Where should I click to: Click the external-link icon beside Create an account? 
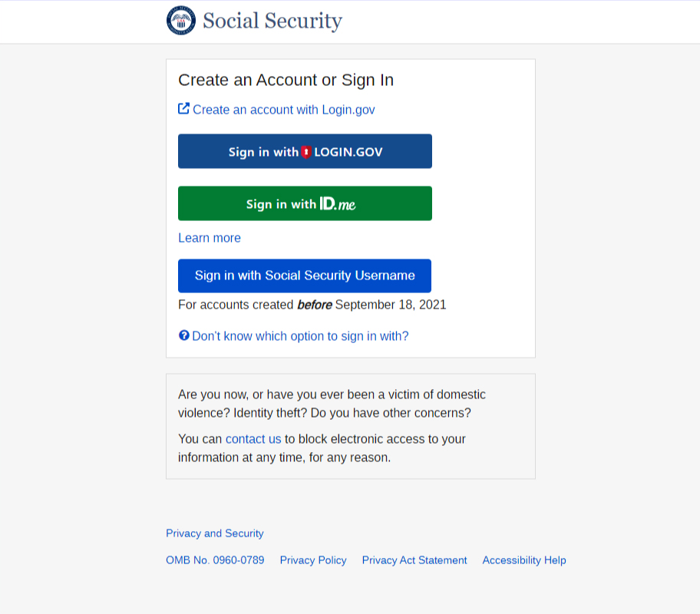[x=183, y=109]
